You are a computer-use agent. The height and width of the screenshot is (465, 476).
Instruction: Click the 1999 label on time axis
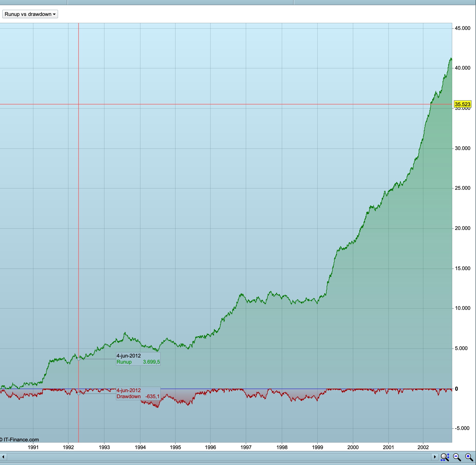tap(317, 447)
